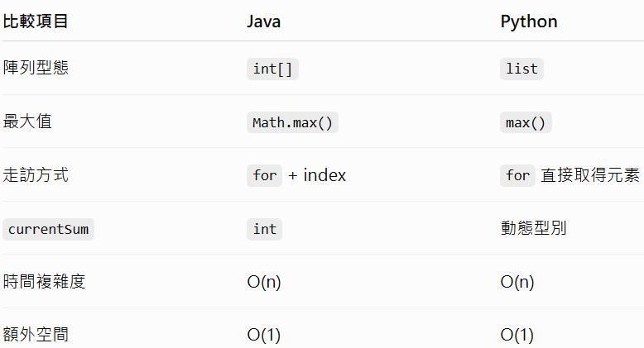Click the Java column header
This screenshot has width=644, height=348.
tap(264, 21)
